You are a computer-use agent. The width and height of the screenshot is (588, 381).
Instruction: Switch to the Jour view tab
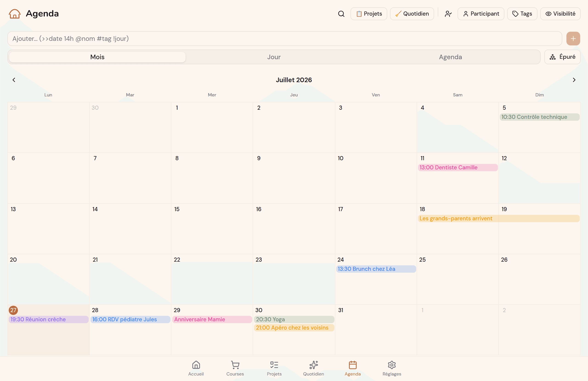[274, 57]
